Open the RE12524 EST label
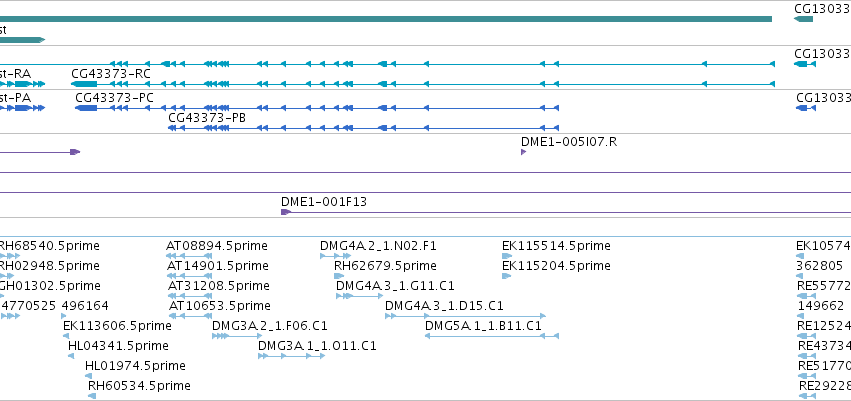 point(823,326)
